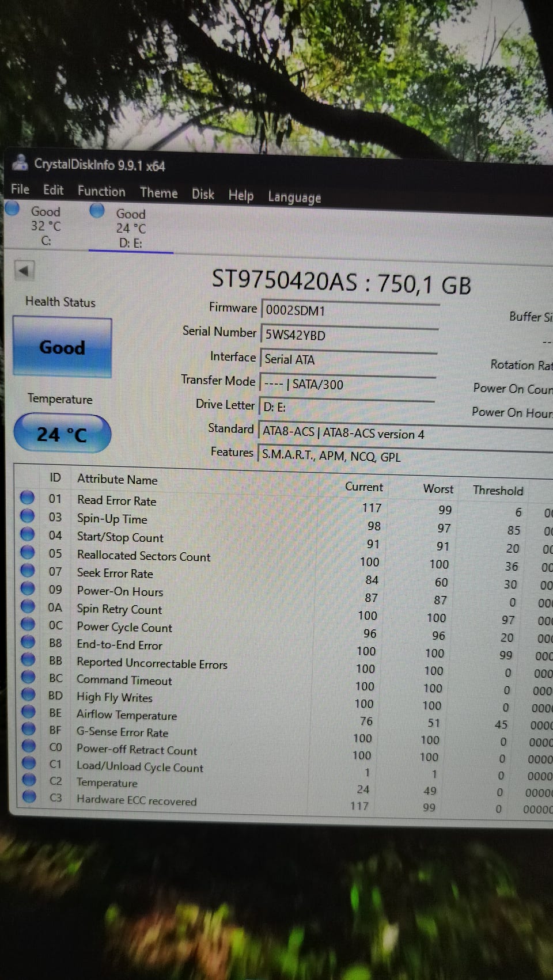Select the Power Cycle Count row text
The height and width of the screenshot is (980, 553).
click(x=124, y=627)
